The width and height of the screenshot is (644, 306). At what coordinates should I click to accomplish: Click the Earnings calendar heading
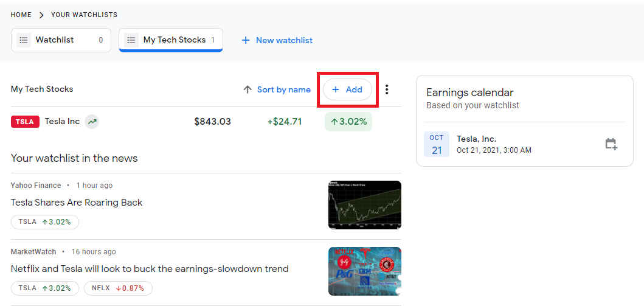point(470,92)
